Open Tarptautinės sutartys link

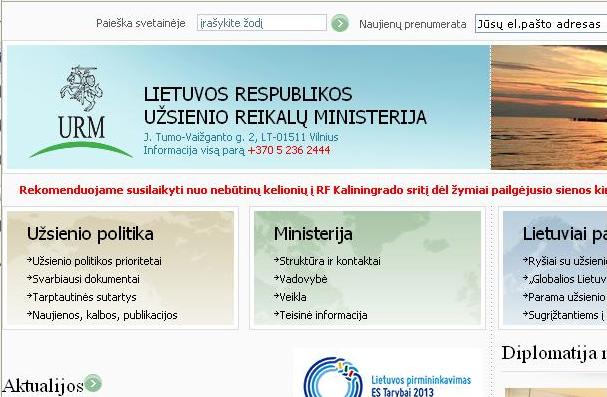click(82, 297)
